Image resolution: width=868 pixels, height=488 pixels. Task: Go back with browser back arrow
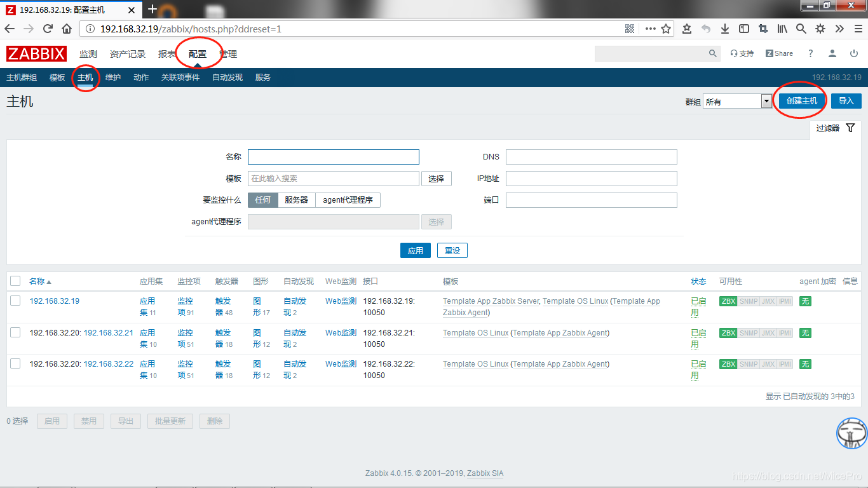tap(10, 29)
